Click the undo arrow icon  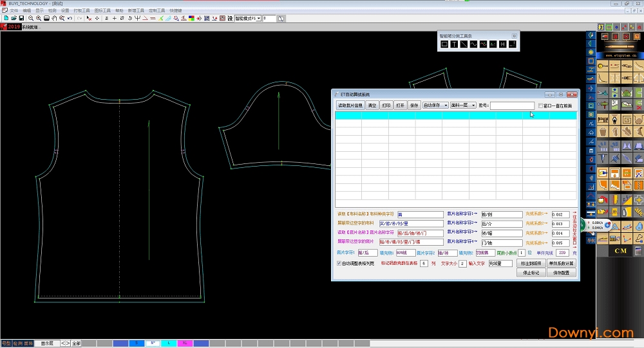tap(70, 19)
